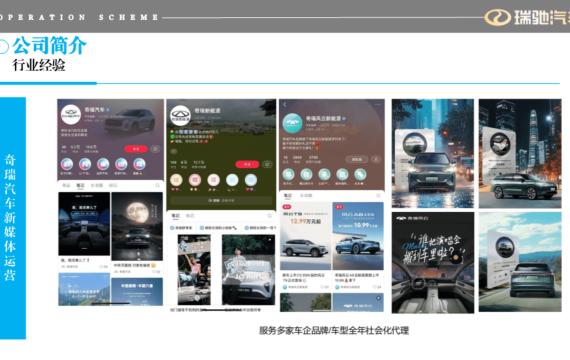
Task: Click the 嘿,搞崭事儿了 note title
Action: pyautogui.click(x=75, y=260)
